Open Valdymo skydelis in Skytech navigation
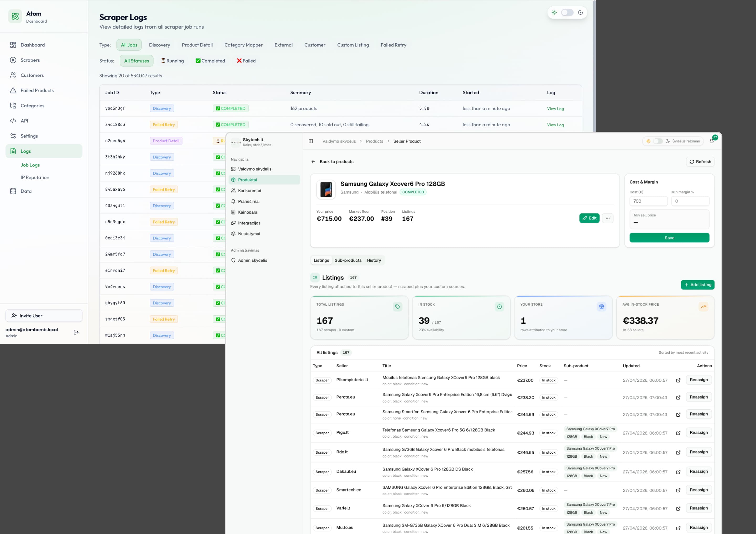This screenshot has width=756, height=534. point(264,169)
